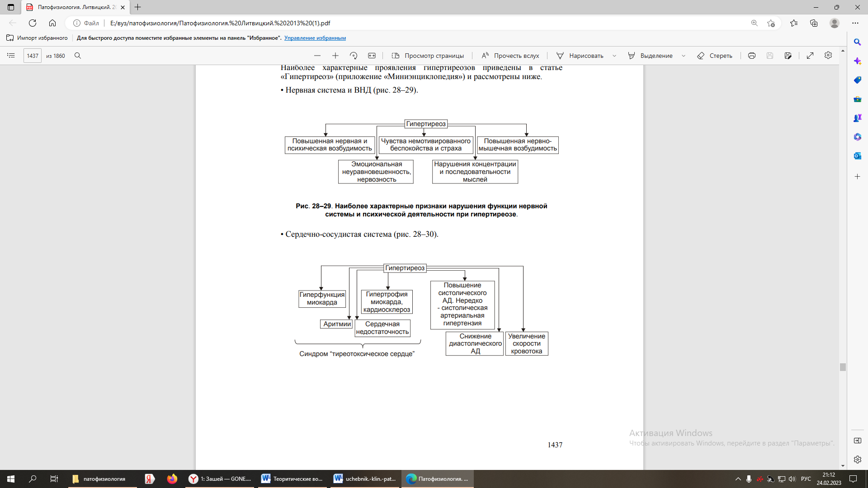Open the Tools briefcase sidebar icon
Viewport: 868px width, 488px height.
[857, 99]
